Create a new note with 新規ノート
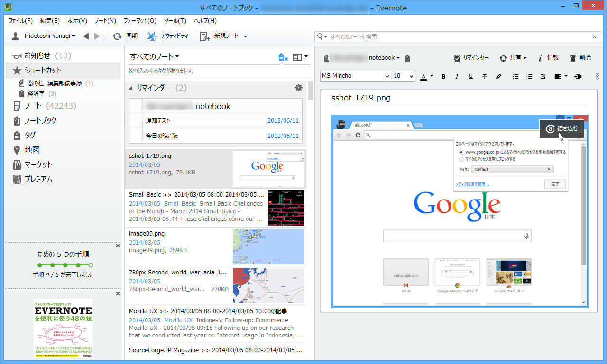Image resolution: width=607 pixels, height=364 pixels. [220, 36]
